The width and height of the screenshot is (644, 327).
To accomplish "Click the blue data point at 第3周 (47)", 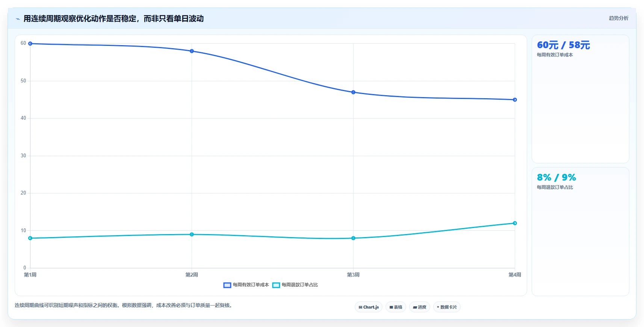I will (353, 92).
